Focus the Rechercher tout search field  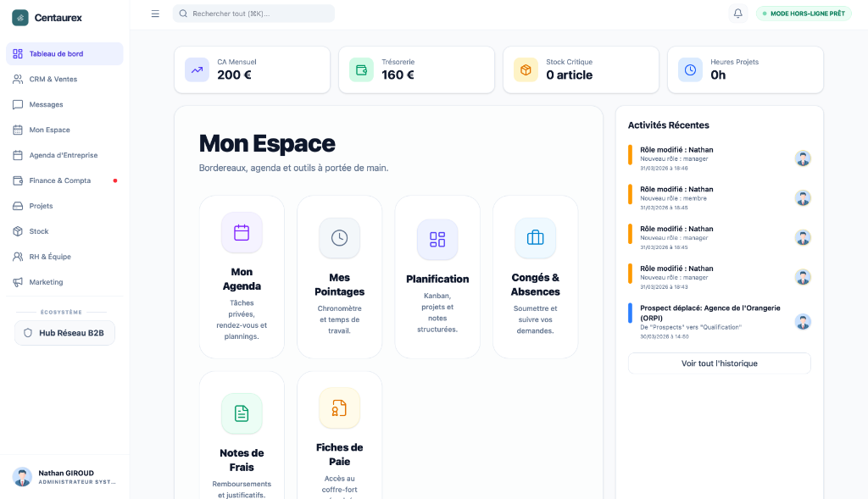[253, 14]
